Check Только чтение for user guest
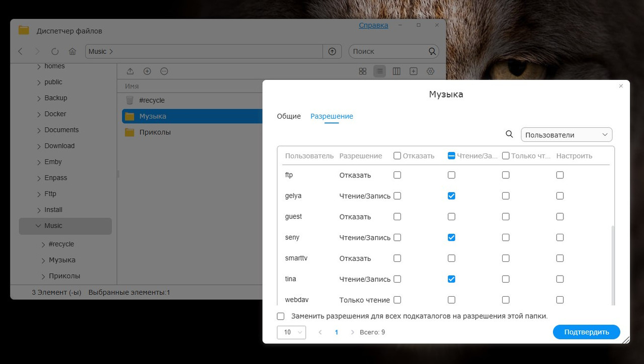644x364 pixels. pos(506,217)
